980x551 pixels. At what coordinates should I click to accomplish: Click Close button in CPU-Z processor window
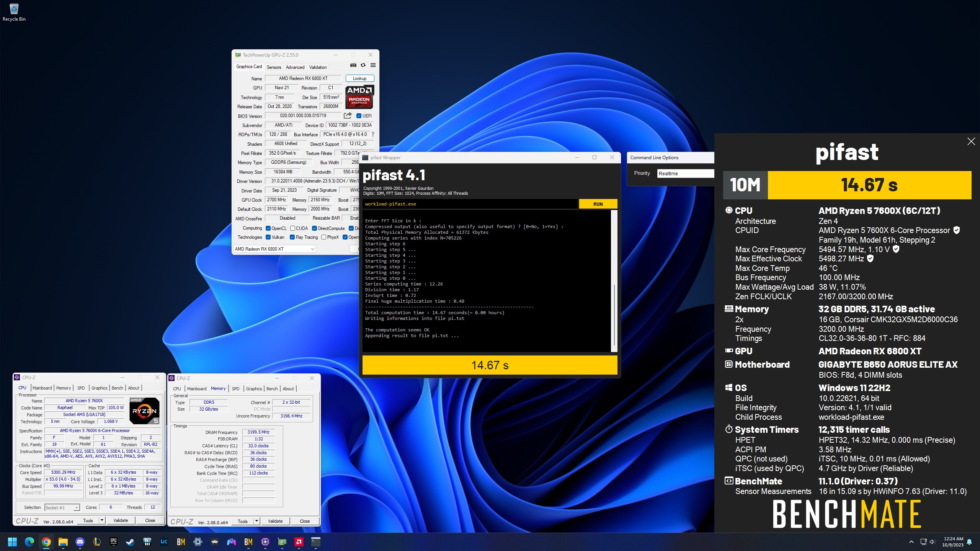tap(150, 520)
